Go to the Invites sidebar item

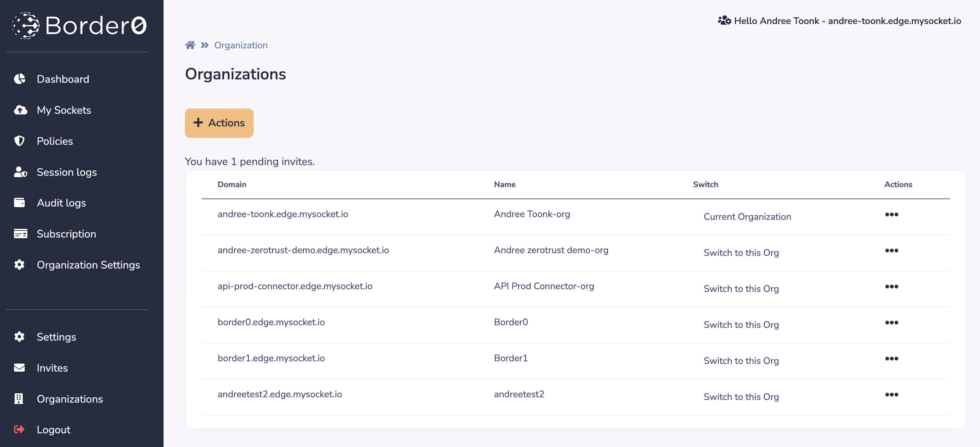click(52, 368)
